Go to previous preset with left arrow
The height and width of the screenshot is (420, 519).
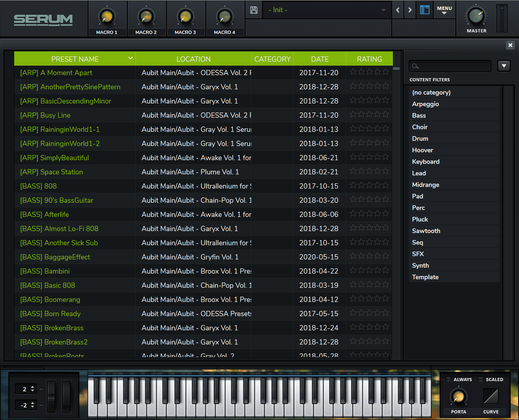398,10
